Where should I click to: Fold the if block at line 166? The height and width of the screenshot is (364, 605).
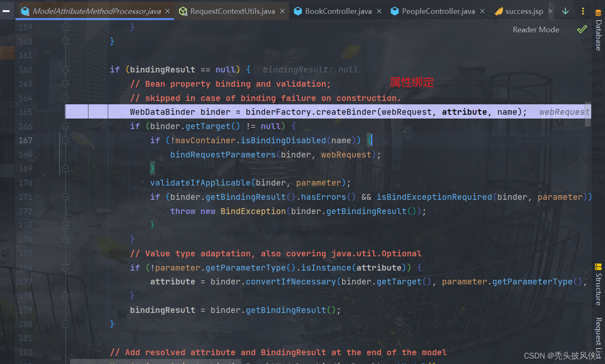point(65,126)
